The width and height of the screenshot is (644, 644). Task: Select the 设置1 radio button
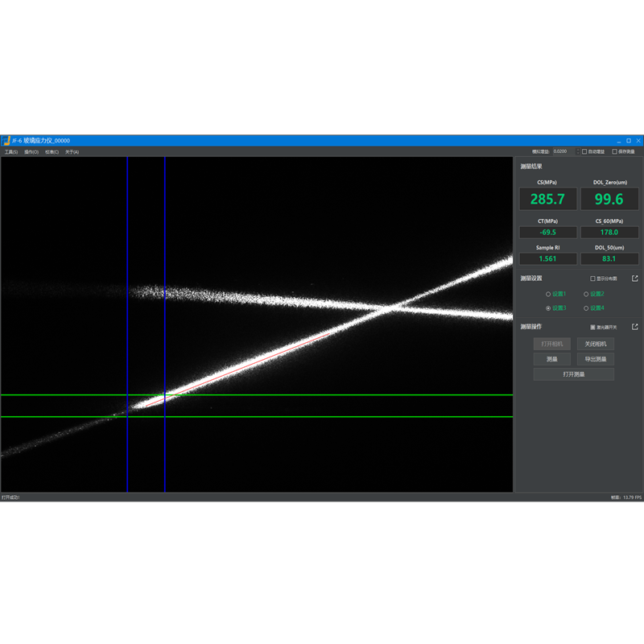click(x=548, y=294)
